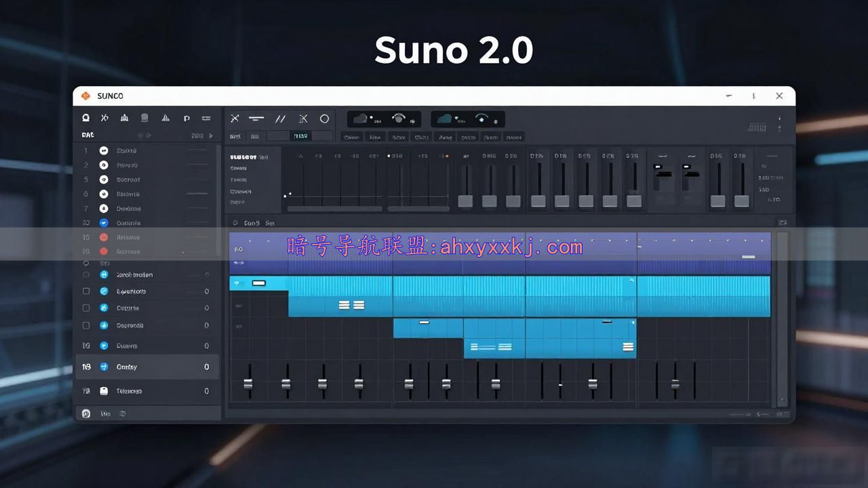Click the headphones icon in the sidebar toolbar
This screenshot has height=488, width=868.
pos(86,117)
